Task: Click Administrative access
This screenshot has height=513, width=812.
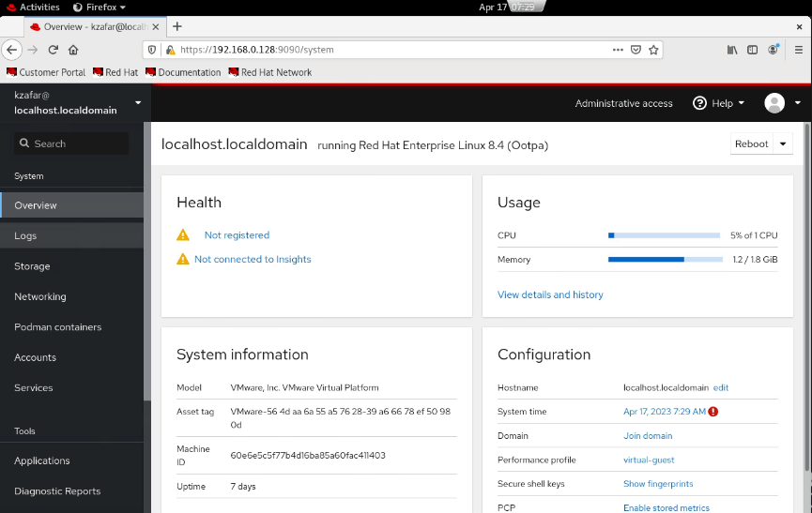Action: click(623, 103)
